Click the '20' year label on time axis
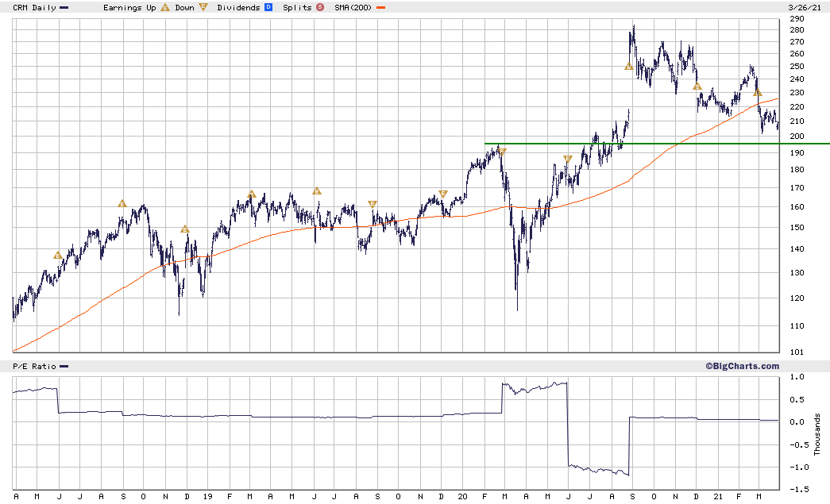 [462, 497]
